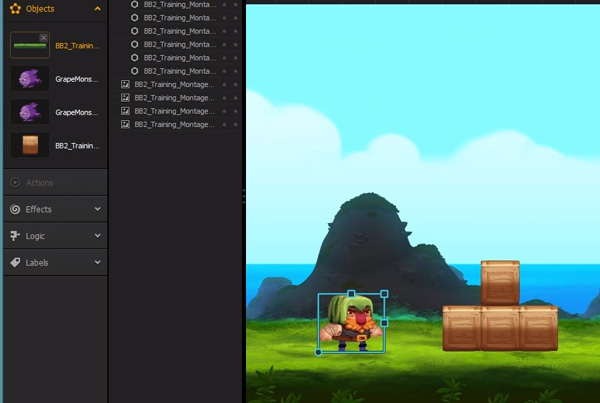Viewport: 600px width, 403px height.
Task: Expand the Effects section arrow
Action: click(98, 209)
